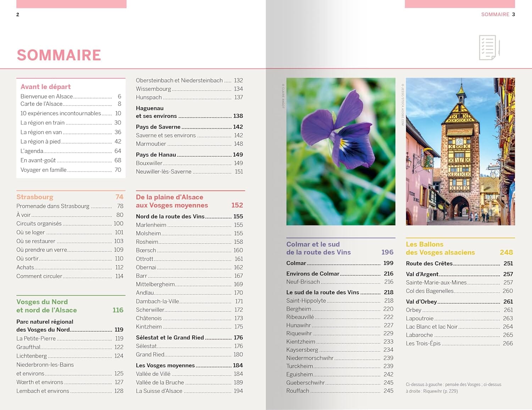532x410 pixels.
Task: Click Carte de l'Alsace entry
Action: click(43, 104)
